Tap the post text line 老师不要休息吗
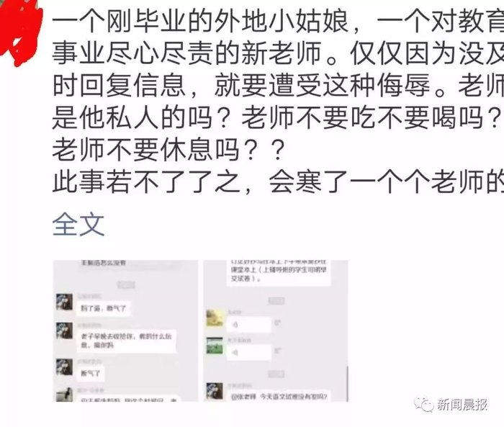 click(168, 150)
